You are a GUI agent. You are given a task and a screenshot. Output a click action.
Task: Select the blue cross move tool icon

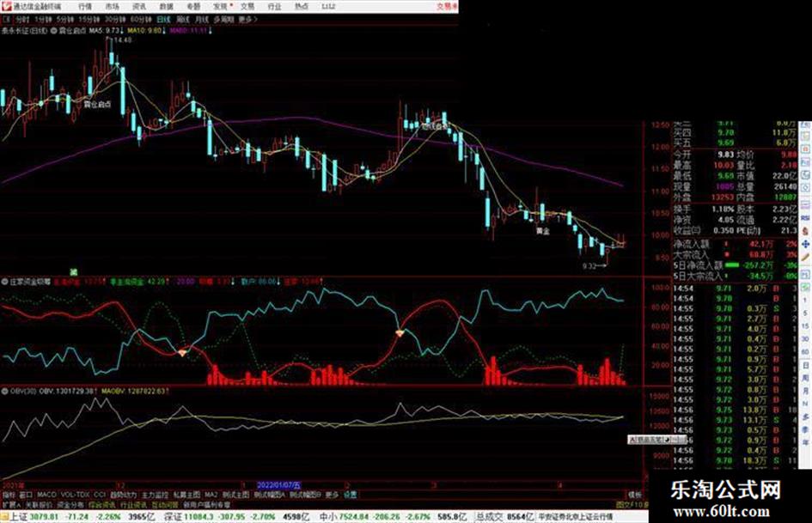click(x=806, y=244)
